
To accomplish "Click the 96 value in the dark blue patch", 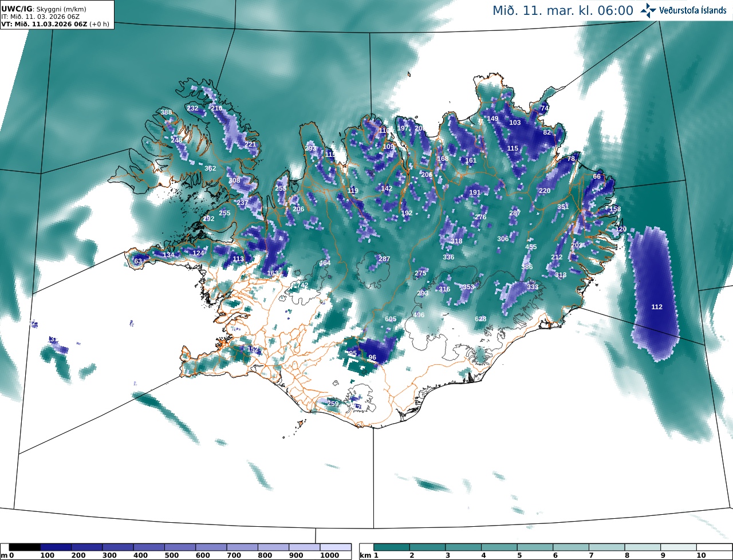I will [372, 357].
